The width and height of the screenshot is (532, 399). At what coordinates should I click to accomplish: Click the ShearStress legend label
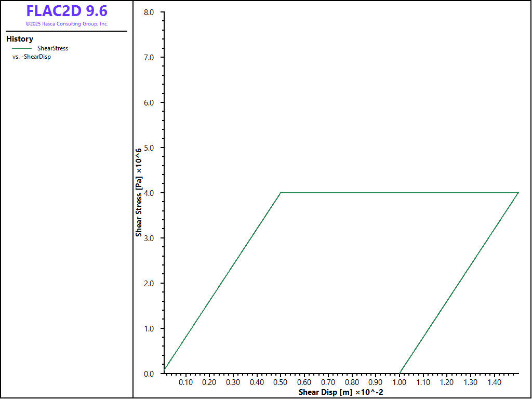(x=52, y=48)
